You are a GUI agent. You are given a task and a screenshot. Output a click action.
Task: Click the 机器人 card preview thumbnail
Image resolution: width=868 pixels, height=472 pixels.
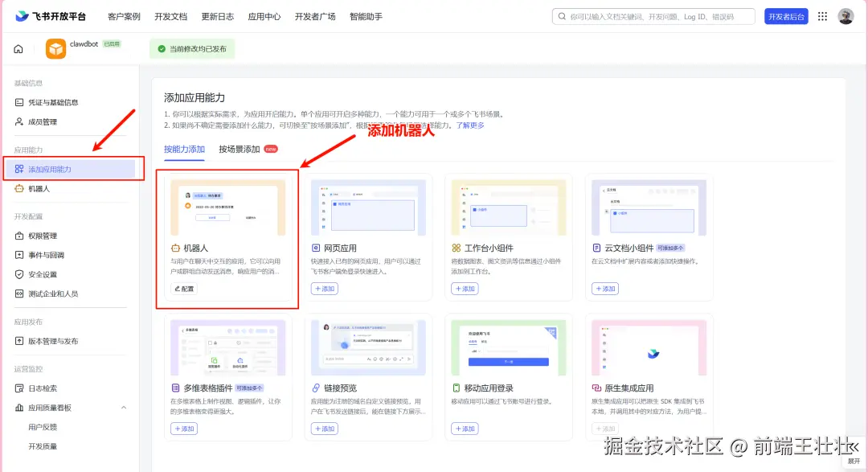pyautogui.click(x=228, y=207)
